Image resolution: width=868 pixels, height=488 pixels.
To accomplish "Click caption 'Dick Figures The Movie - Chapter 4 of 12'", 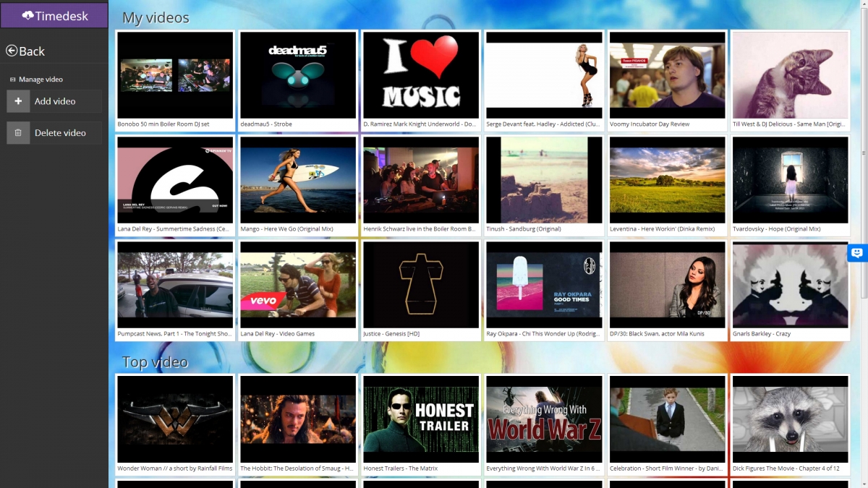I will tap(786, 468).
